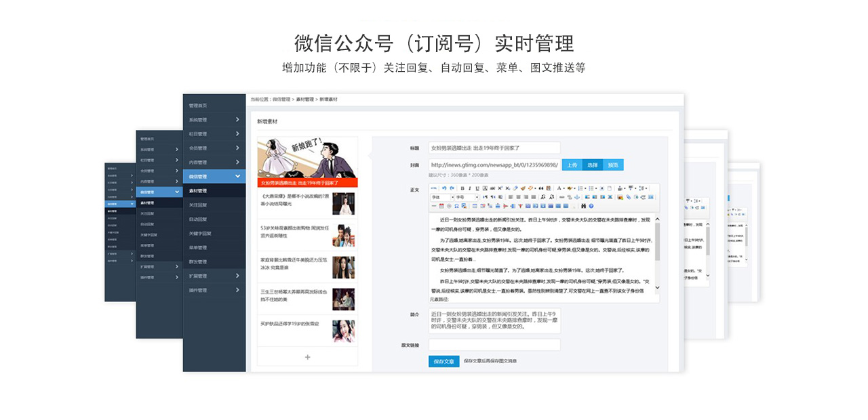The width and height of the screenshot is (868, 420).
Task: Click the plus icon to add article
Action: [307, 357]
